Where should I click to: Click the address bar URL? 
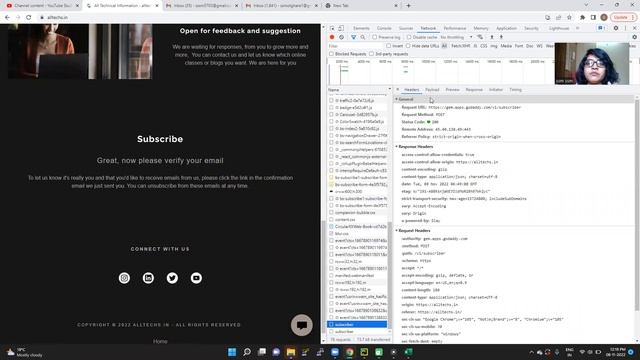[58, 18]
